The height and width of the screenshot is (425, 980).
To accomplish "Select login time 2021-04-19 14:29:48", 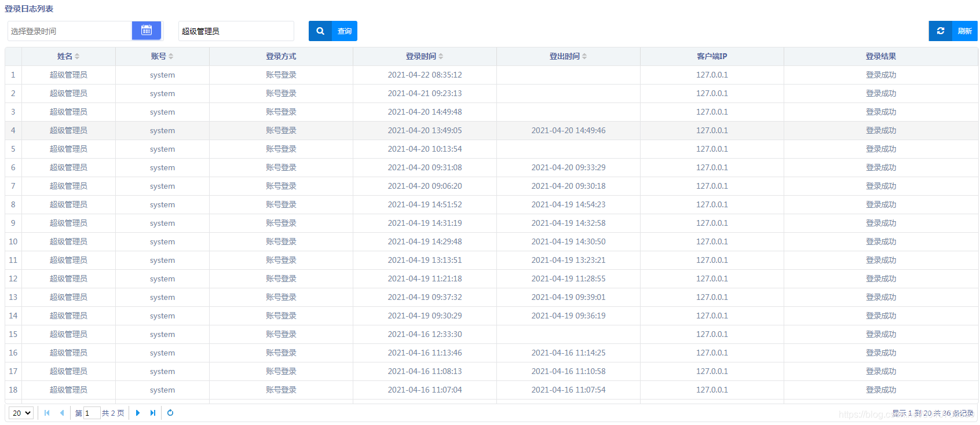I will [x=425, y=241].
